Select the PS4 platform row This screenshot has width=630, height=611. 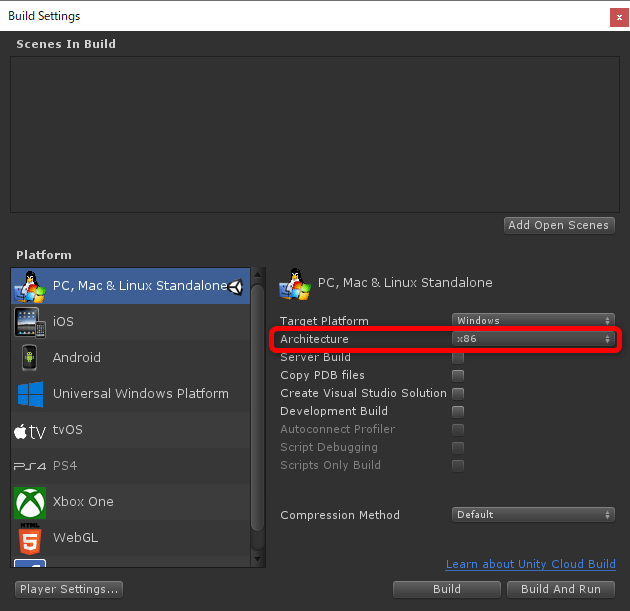click(131, 466)
